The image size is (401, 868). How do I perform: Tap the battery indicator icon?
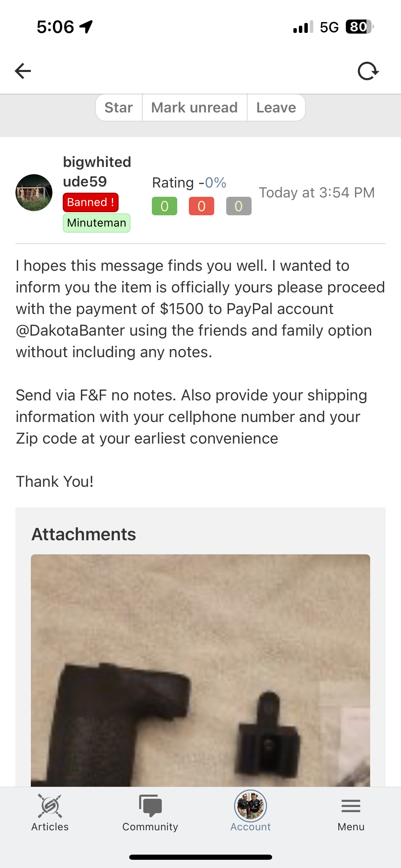click(359, 27)
